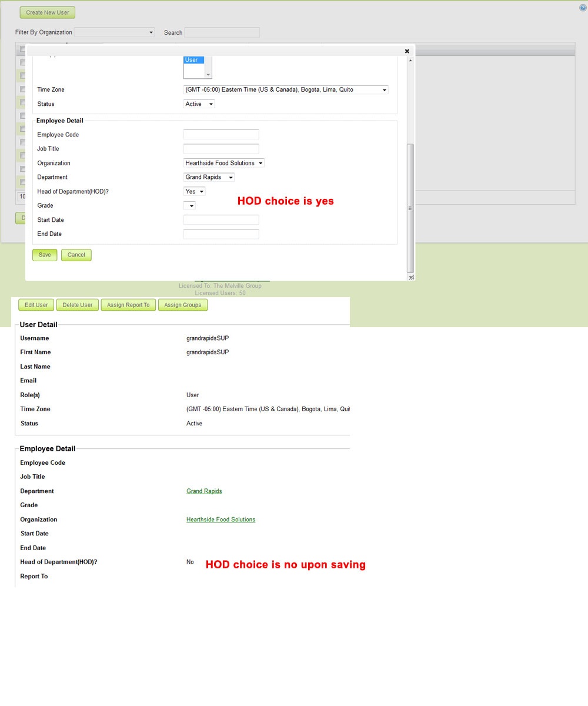Click the Assign Report To button

tap(128, 305)
